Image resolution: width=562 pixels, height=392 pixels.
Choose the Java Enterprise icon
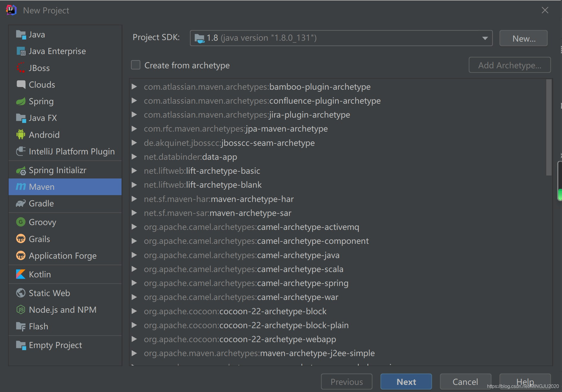[21, 51]
